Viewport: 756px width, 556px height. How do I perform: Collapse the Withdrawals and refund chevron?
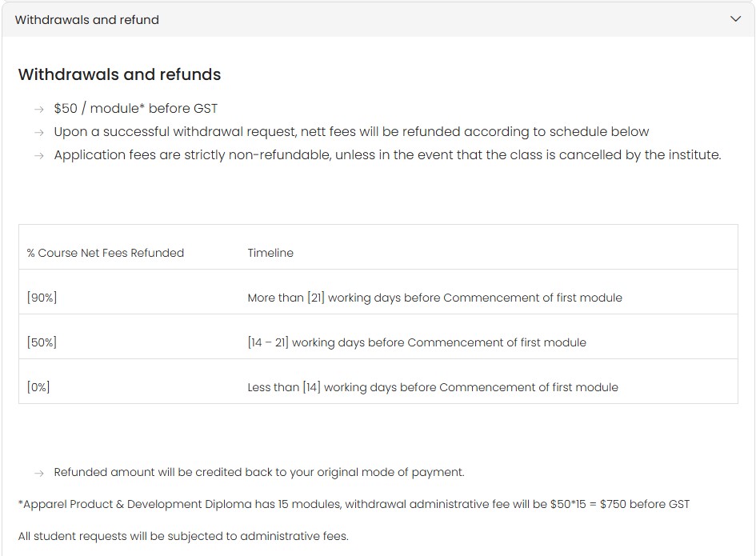coord(735,19)
